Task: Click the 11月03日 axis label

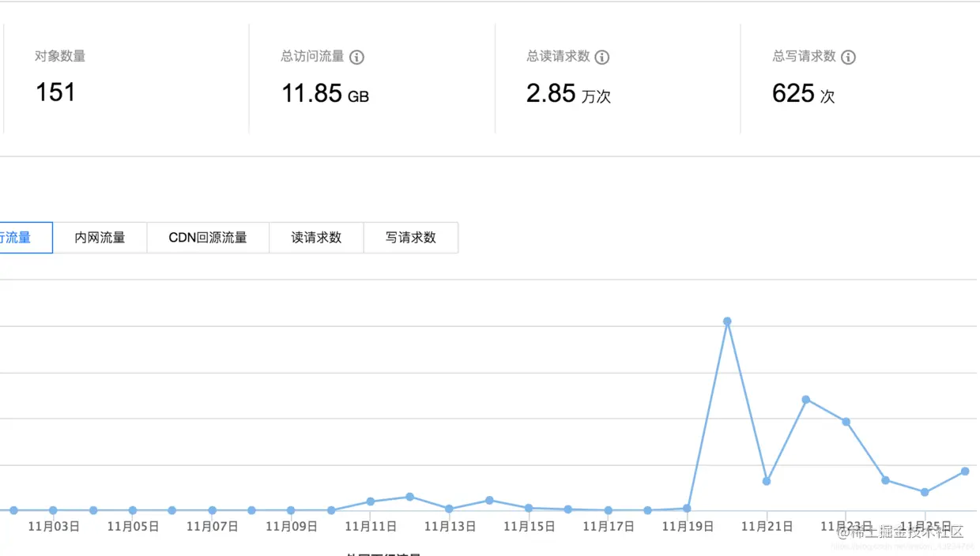Action: [54, 526]
